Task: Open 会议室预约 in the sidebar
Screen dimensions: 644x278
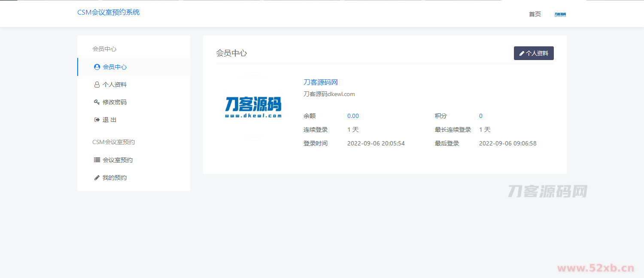Action: click(x=118, y=160)
